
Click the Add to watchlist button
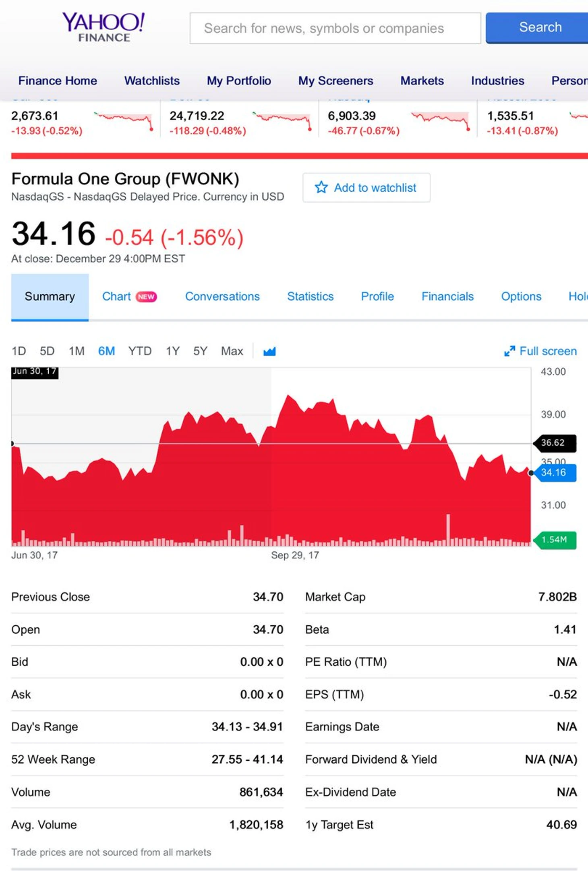coord(366,188)
